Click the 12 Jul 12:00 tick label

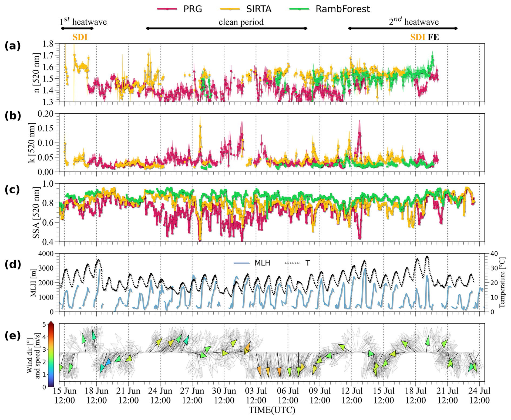click(x=352, y=395)
